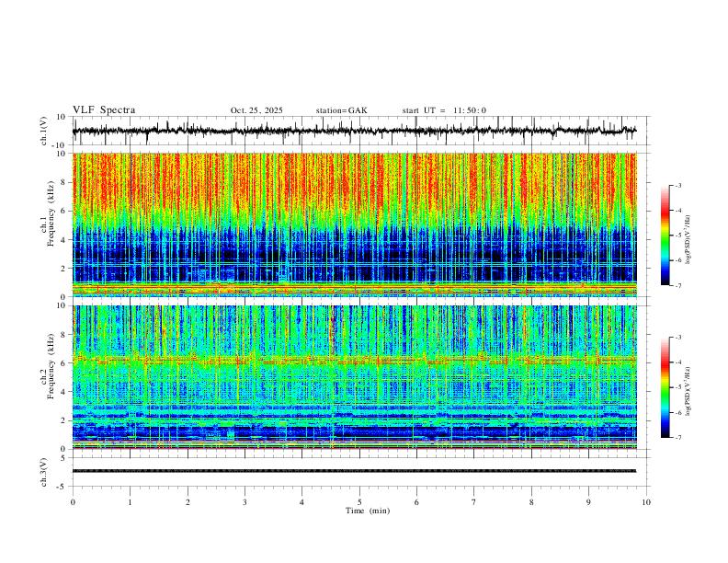This screenshot has width=728, height=563.
Task: Click the ch.2 spectrogram color scale bar
Action: (x=665, y=387)
